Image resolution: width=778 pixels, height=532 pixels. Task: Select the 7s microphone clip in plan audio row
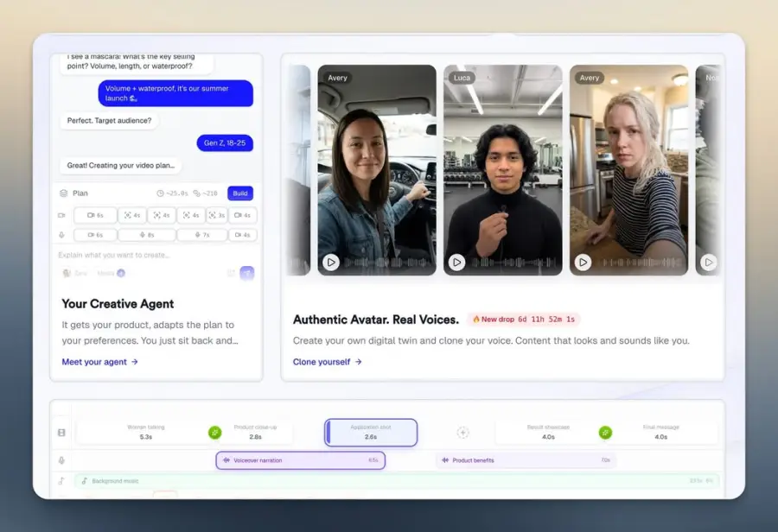click(202, 235)
